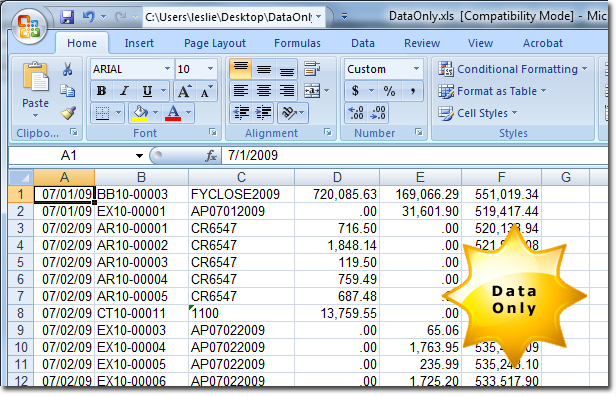Apply comma style

[x=412, y=91]
